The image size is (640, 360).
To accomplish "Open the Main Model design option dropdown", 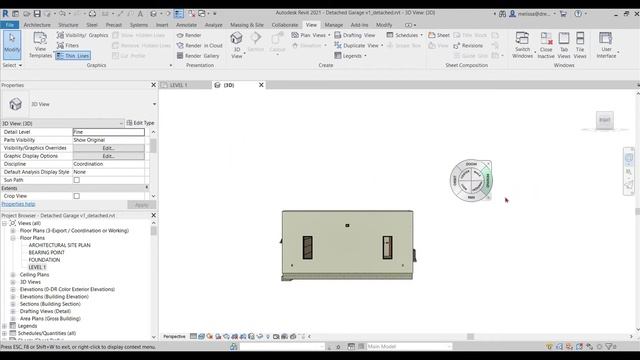I will (x=409, y=347).
